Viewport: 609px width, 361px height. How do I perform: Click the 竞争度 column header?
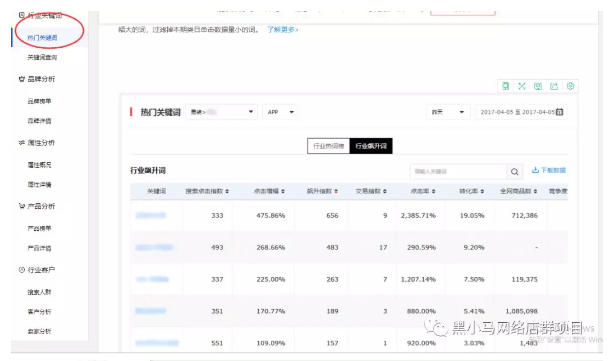(558, 191)
